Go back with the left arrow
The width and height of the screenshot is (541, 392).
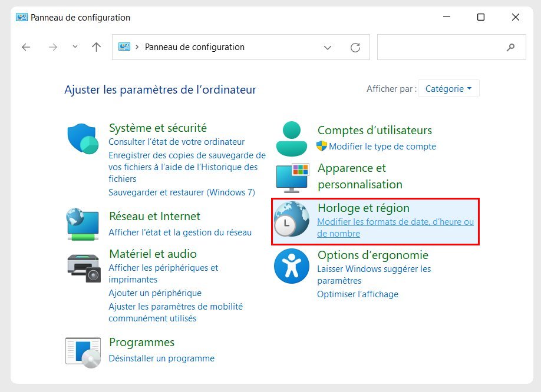tap(26, 47)
